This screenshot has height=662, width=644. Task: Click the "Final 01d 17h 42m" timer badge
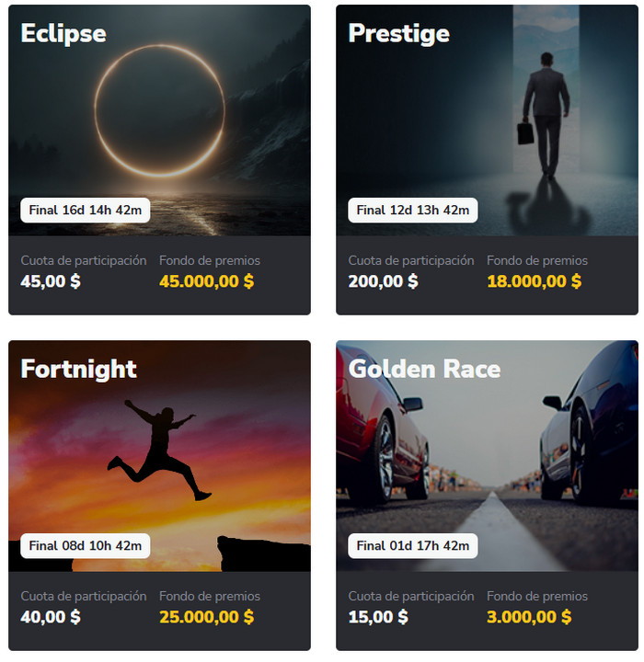point(413,545)
